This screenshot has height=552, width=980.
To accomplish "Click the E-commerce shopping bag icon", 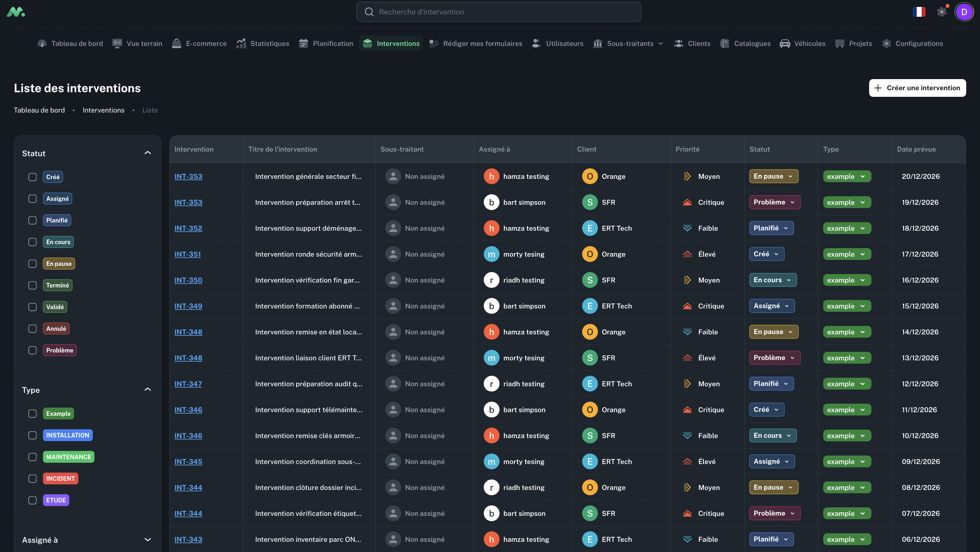I will click(x=176, y=43).
